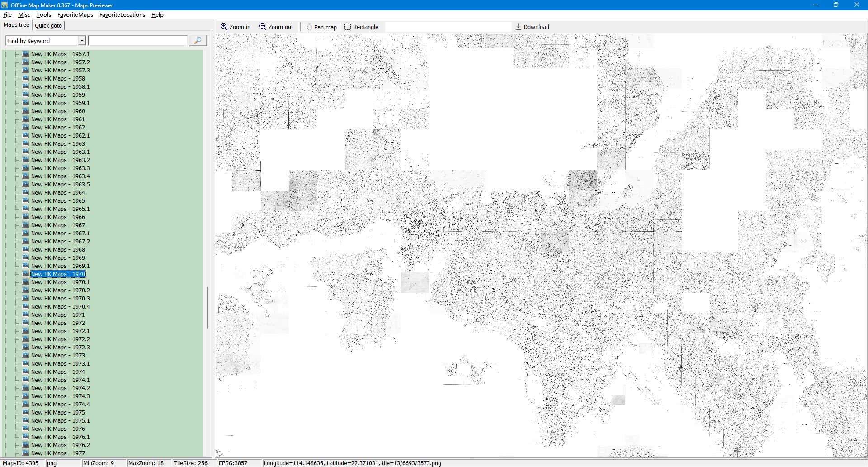The height and width of the screenshot is (467, 868).
Task: Click map icon beside New HK Maps - 1957.1
Action: [26, 54]
